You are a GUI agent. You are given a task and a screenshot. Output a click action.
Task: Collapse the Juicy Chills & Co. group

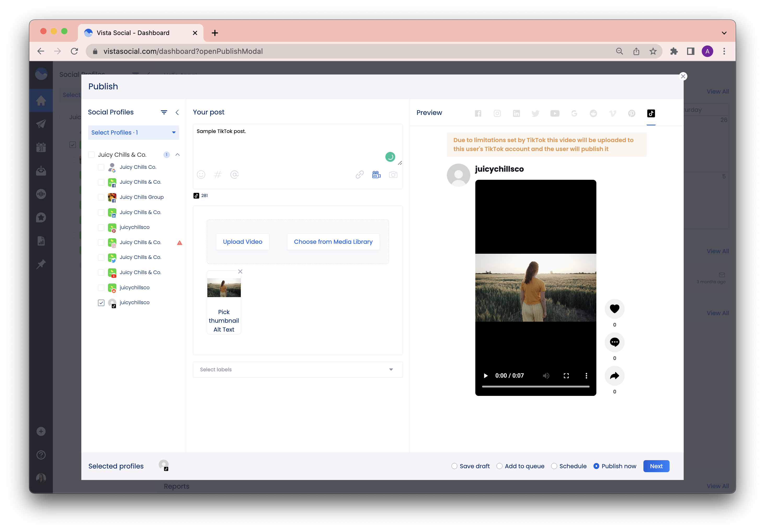tap(177, 155)
